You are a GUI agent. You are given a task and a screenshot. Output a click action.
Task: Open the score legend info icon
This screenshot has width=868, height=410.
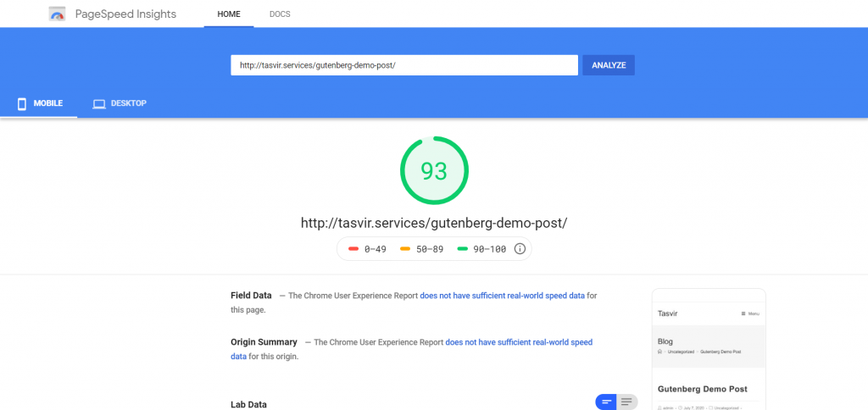click(520, 249)
